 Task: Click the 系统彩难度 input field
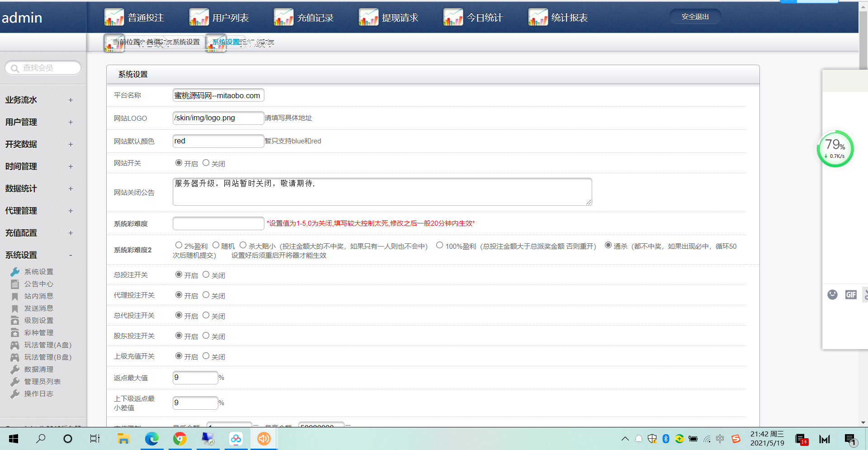click(x=218, y=223)
